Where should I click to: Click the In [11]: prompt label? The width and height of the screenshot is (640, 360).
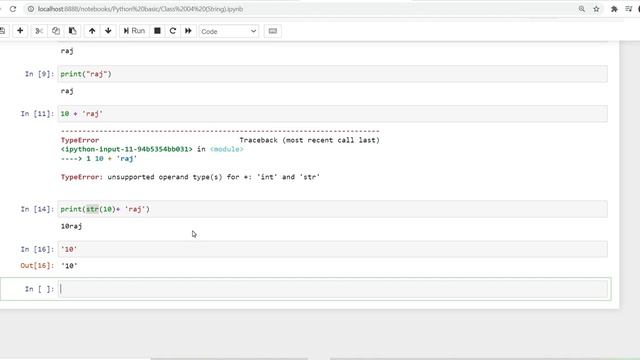coord(37,113)
